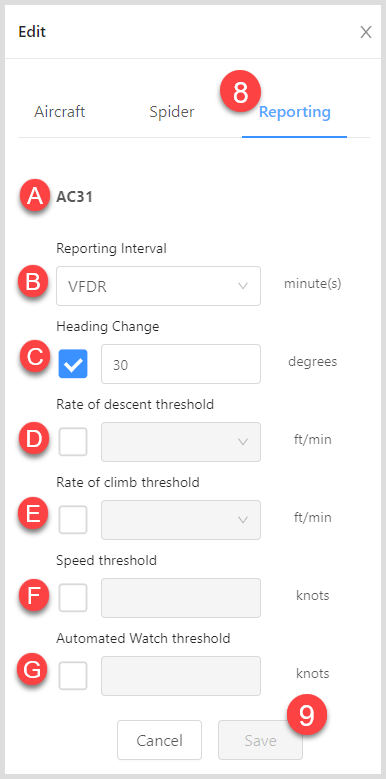Select the Reporting tab
The width and height of the screenshot is (386, 779).
pos(295,112)
